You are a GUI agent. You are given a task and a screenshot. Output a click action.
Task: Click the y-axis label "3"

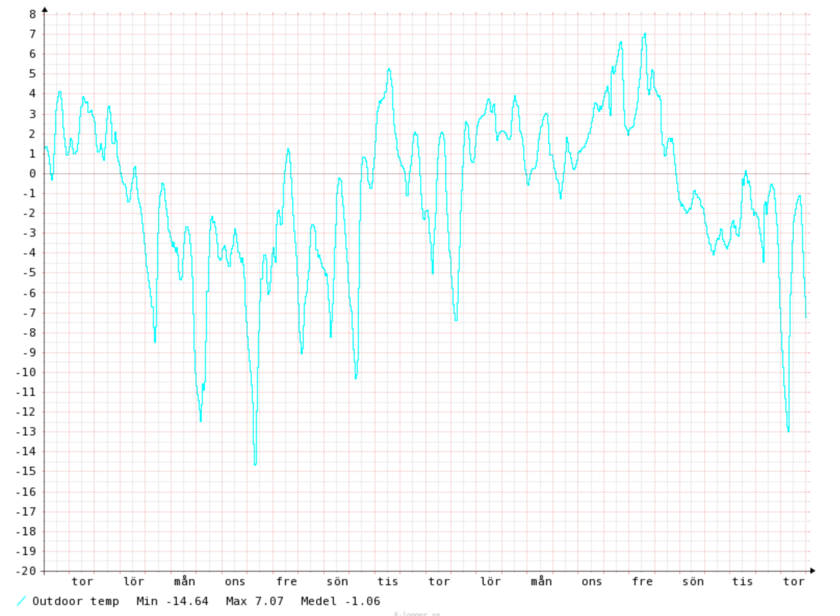coord(33,114)
